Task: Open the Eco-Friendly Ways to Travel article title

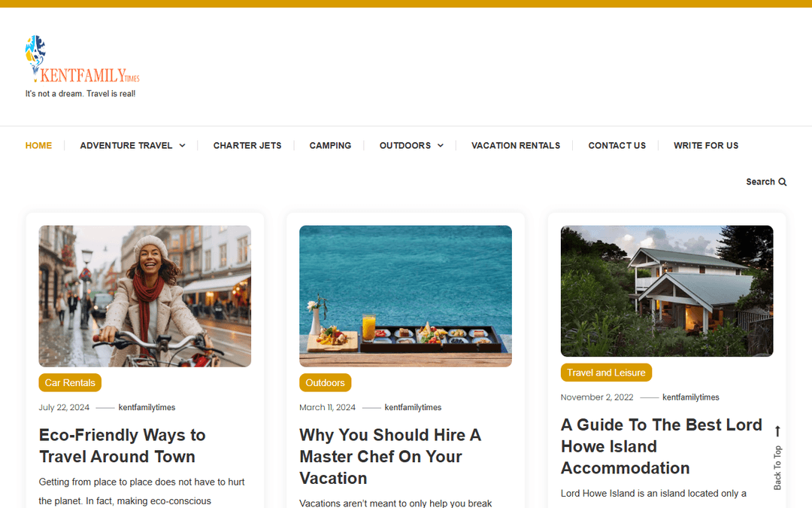Action: click(x=123, y=446)
